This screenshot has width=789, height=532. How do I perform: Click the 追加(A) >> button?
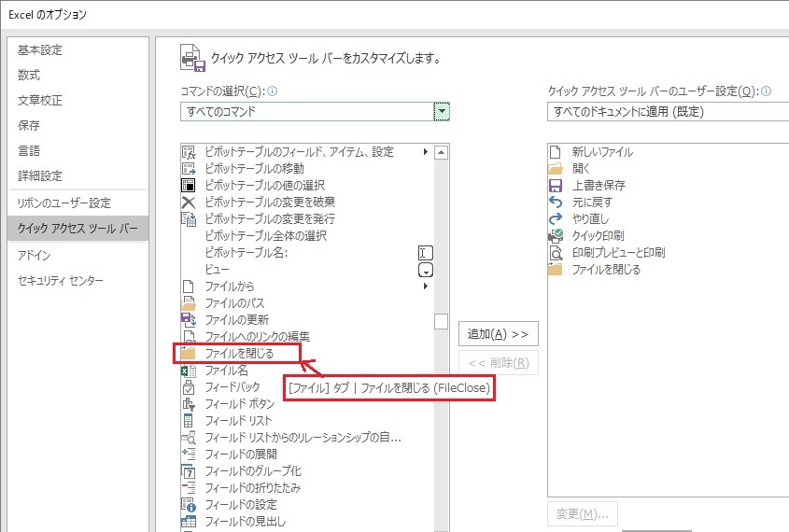499,334
